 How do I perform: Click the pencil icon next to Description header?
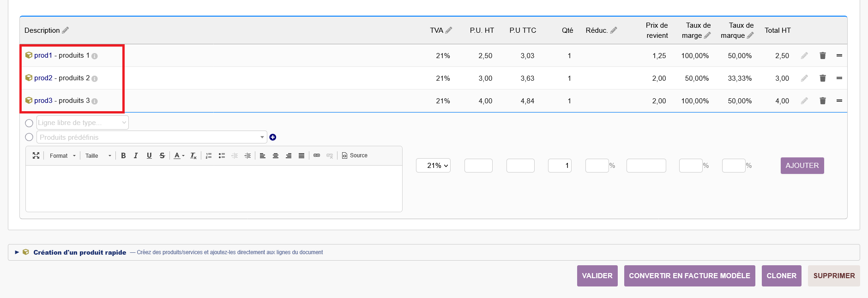[x=66, y=30]
